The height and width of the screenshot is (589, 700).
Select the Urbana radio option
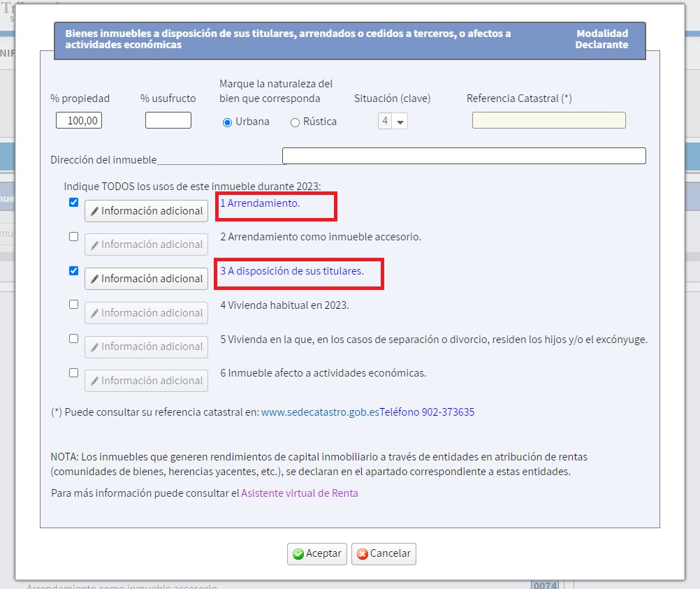click(227, 122)
